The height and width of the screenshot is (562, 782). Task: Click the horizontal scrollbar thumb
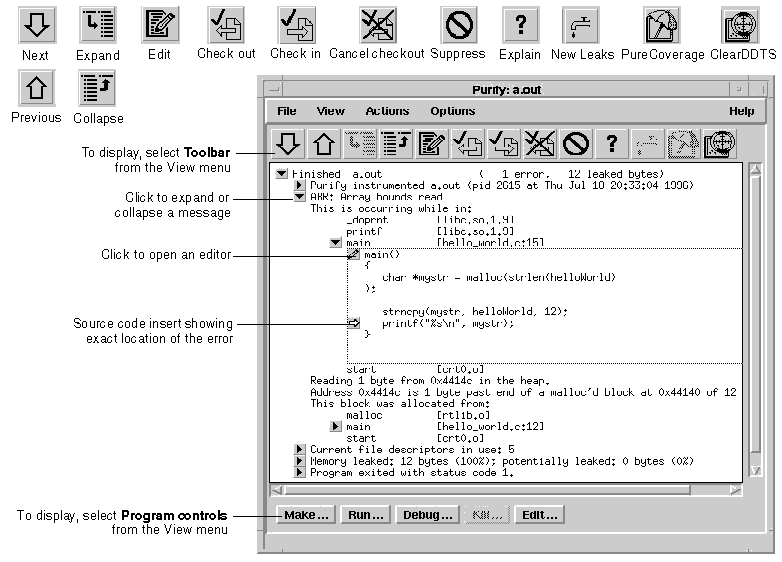click(487, 490)
